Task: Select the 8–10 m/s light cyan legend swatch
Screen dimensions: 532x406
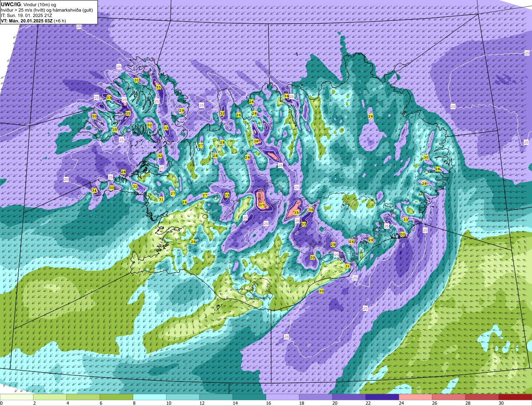Action: (150, 397)
